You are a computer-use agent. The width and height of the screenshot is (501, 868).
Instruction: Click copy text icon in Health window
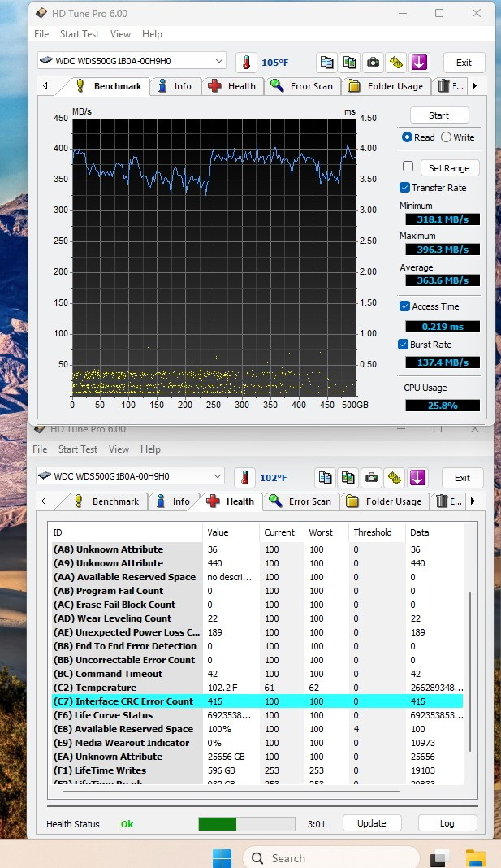tap(326, 478)
